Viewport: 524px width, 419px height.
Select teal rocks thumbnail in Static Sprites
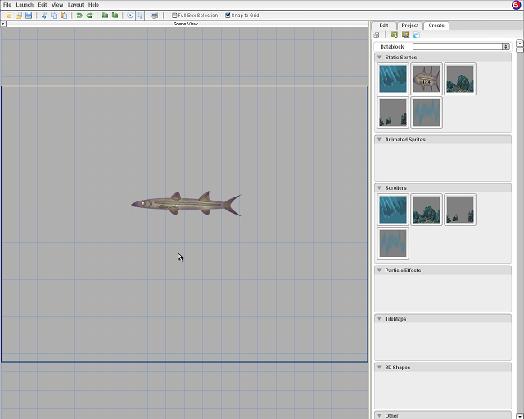(460, 79)
